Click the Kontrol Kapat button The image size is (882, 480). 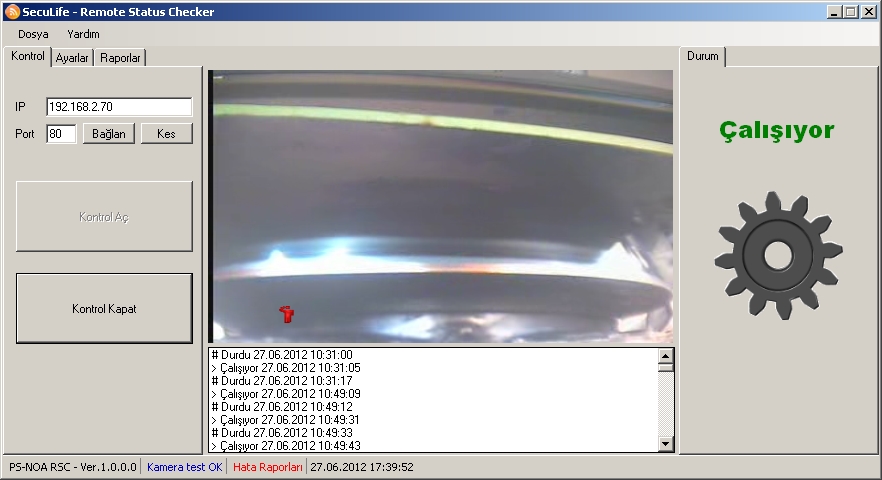pos(104,309)
